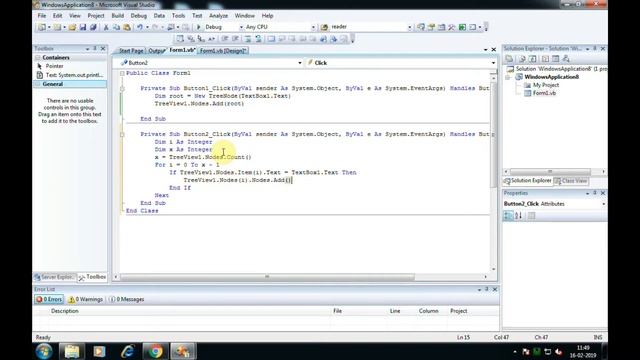
Task: Click the New Project toolbar icon
Action: 42,27
